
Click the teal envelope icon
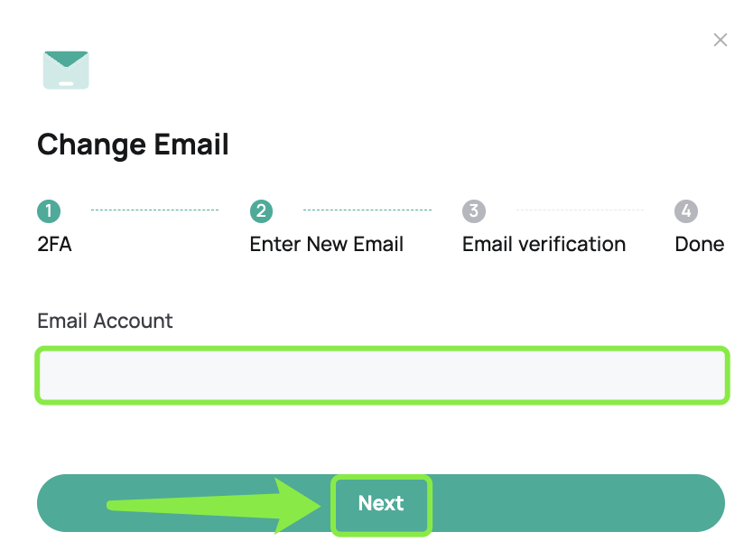pos(66,70)
